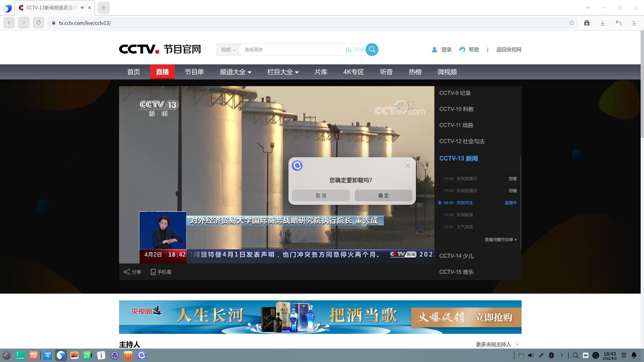Mute the tab audio indicator on the CCTV-13 tab

pos(82,7)
